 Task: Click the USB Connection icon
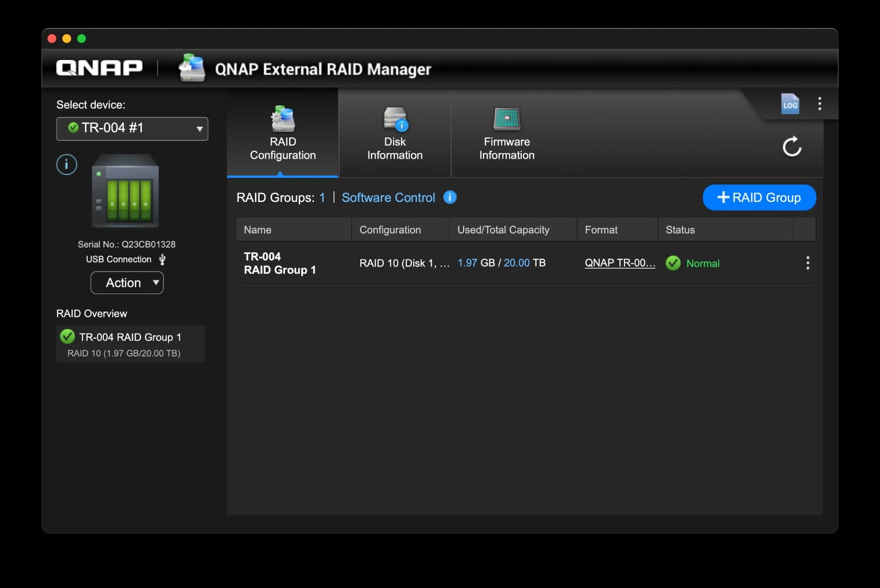162,259
